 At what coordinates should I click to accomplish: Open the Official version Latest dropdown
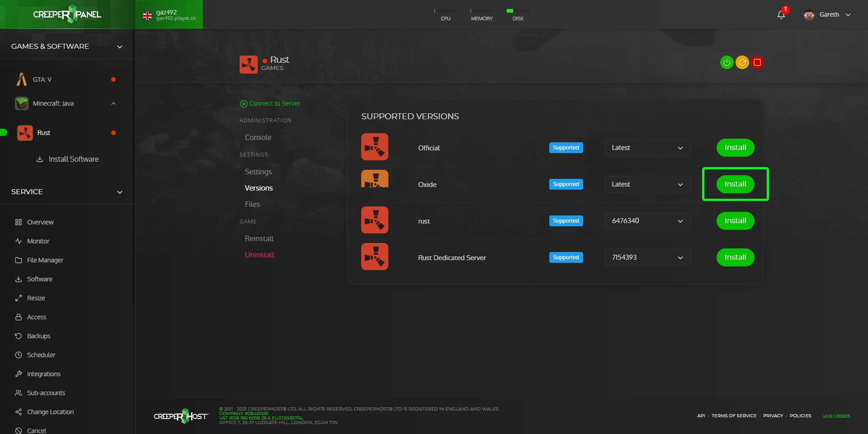648,148
